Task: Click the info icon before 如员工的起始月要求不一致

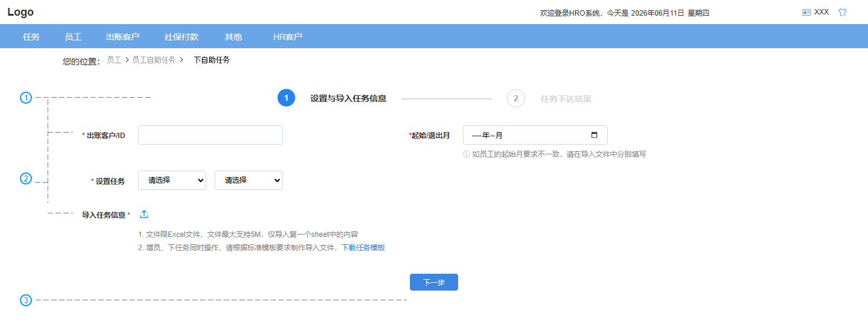Action: [x=466, y=154]
